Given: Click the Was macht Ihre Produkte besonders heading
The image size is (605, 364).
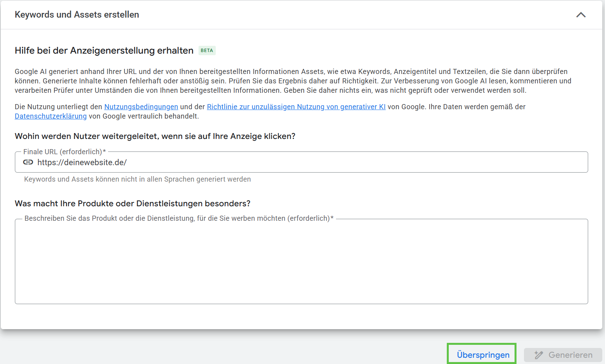Looking at the screenshot, I should pyautogui.click(x=132, y=204).
